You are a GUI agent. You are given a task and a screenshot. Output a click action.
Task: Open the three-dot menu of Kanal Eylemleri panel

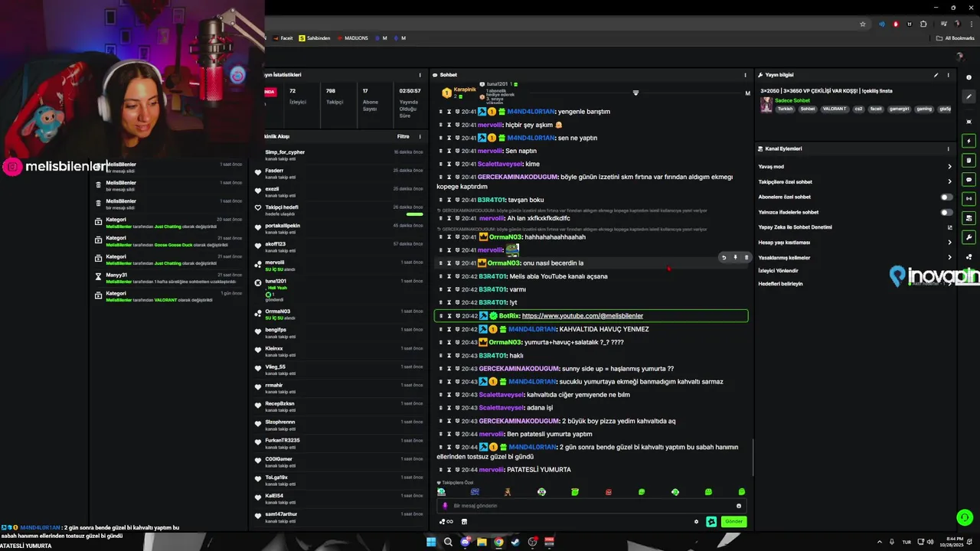(949, 148)
